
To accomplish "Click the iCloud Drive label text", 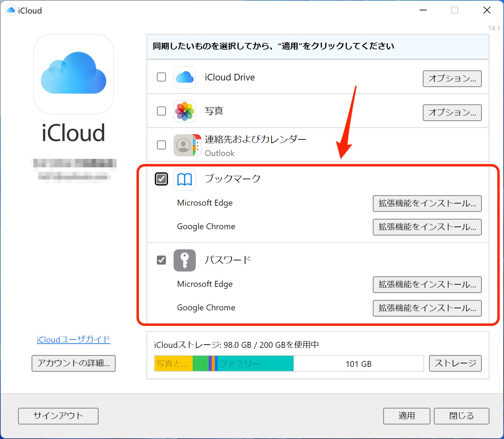I will (230, 77).
